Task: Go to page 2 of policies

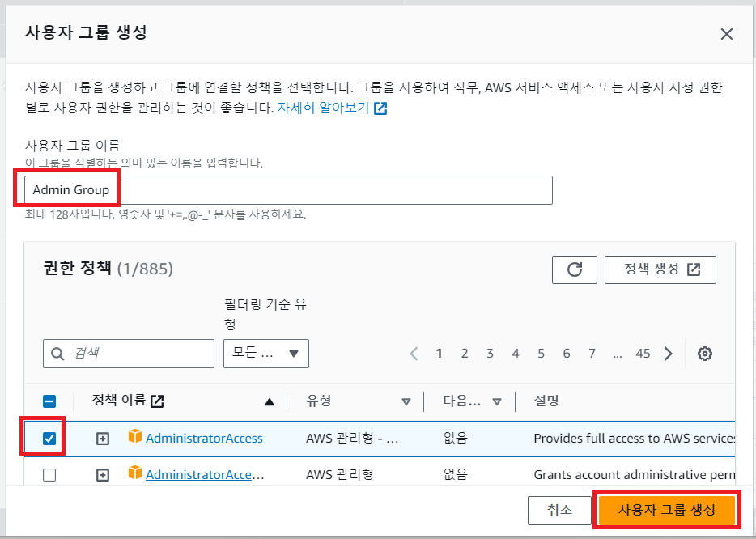Action: click(x=465, y=354)
